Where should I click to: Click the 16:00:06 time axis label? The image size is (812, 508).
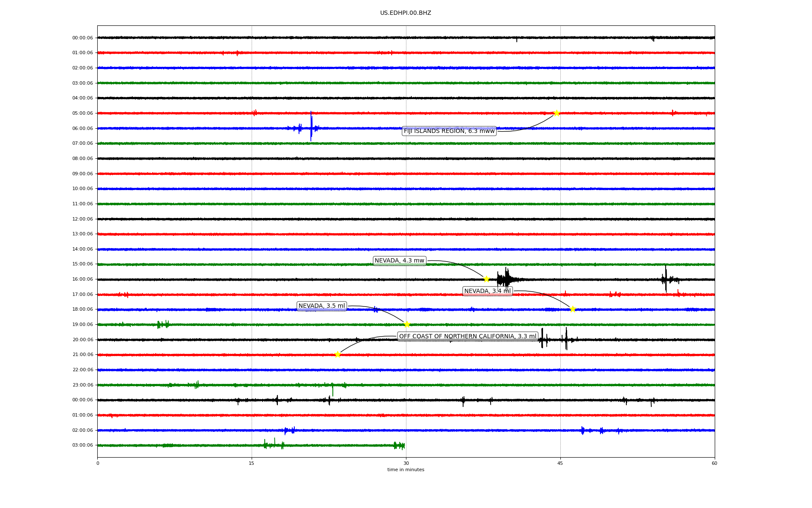tap(82, 279)
